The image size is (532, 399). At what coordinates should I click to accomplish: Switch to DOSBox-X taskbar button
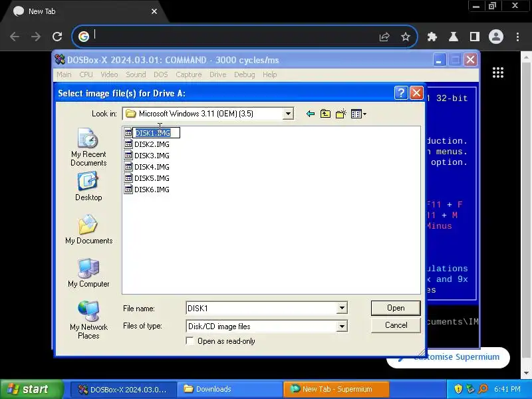pos(124,389)
